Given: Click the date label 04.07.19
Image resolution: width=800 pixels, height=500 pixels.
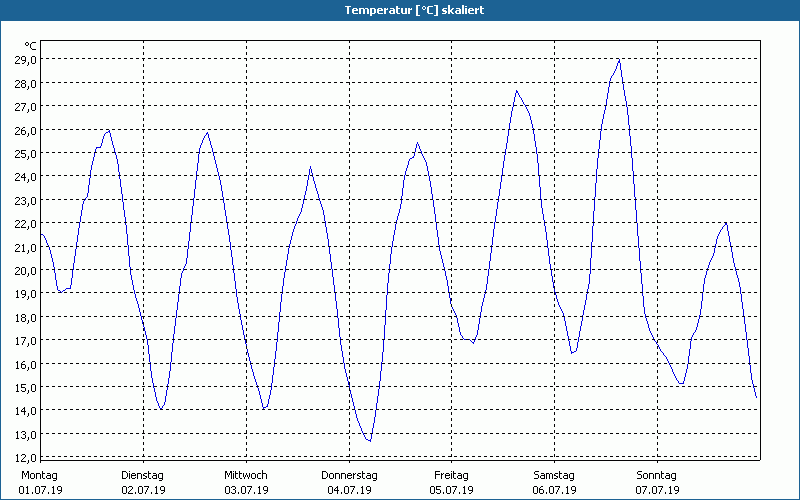Looking at the screenshot, I should click(x=349, y=490).
